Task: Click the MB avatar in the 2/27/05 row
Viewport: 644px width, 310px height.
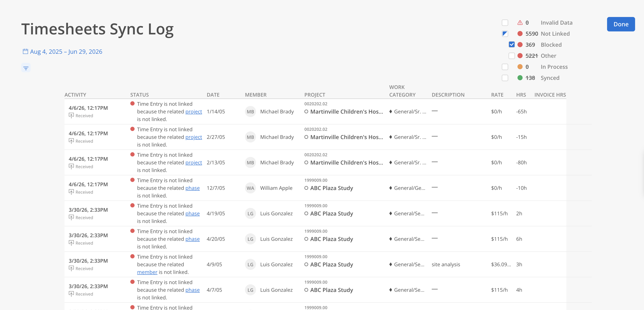Action: [250, 137]
